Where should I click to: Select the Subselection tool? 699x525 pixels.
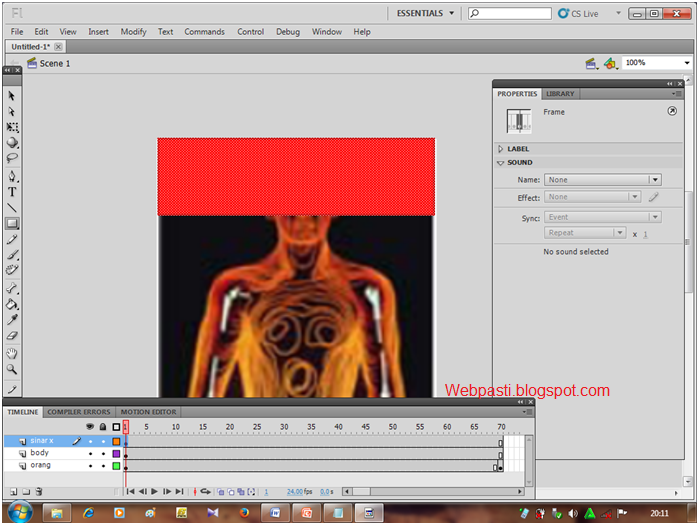pos(12,111)
